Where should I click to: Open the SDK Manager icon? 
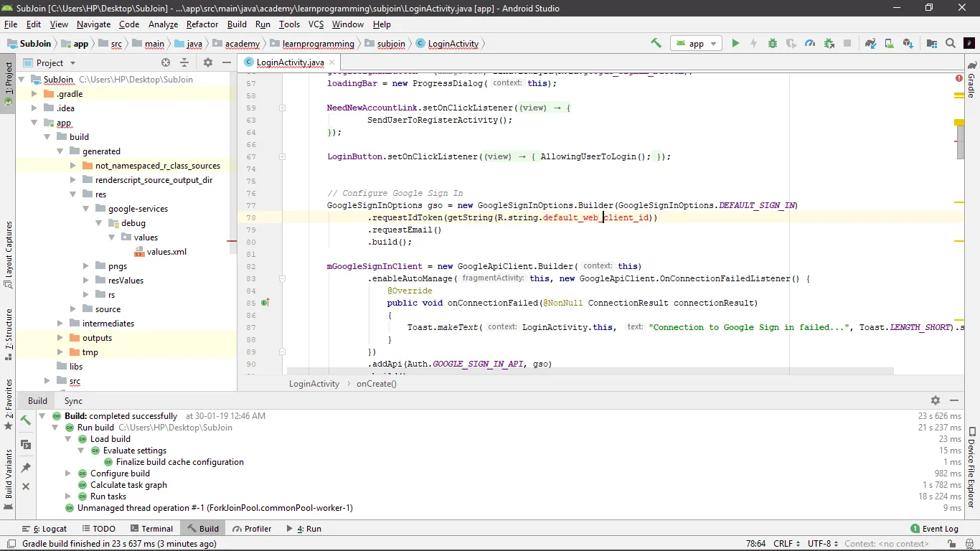[908, 44]
